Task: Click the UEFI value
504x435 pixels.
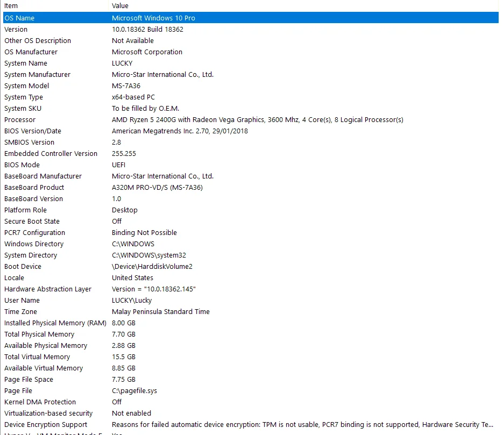Action: [119, 165]
